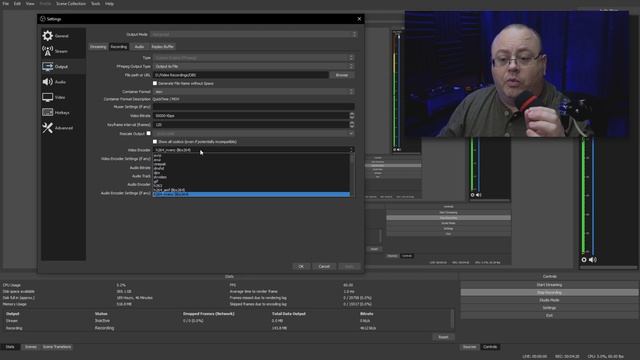Switch to Audio output tab
This screenshot has height=360, width=640.
click(x=139, y=47)
